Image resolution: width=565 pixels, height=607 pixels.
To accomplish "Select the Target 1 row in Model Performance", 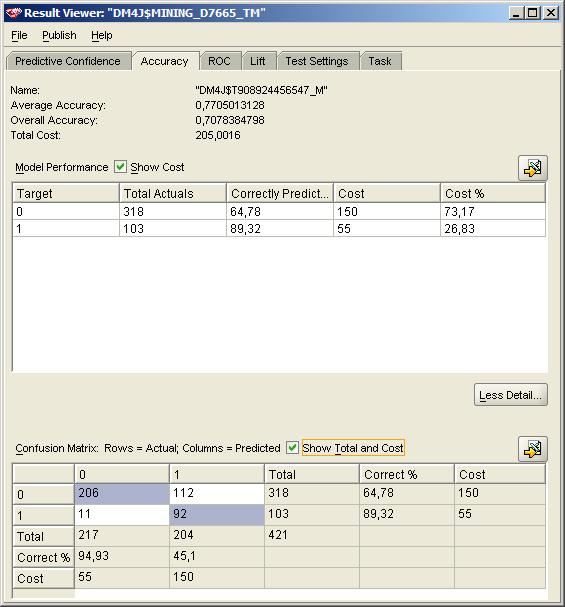I will pyautogui.click(x=279, y=228).
